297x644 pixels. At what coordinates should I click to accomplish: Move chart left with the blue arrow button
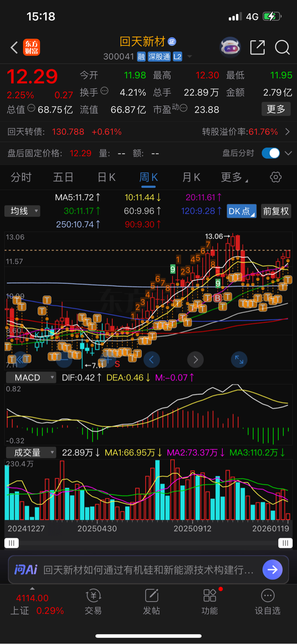coord(152,360)
